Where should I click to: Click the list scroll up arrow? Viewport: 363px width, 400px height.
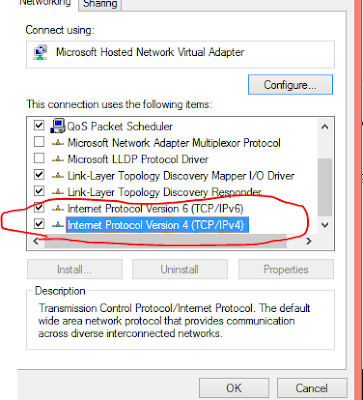coord(325,127)
